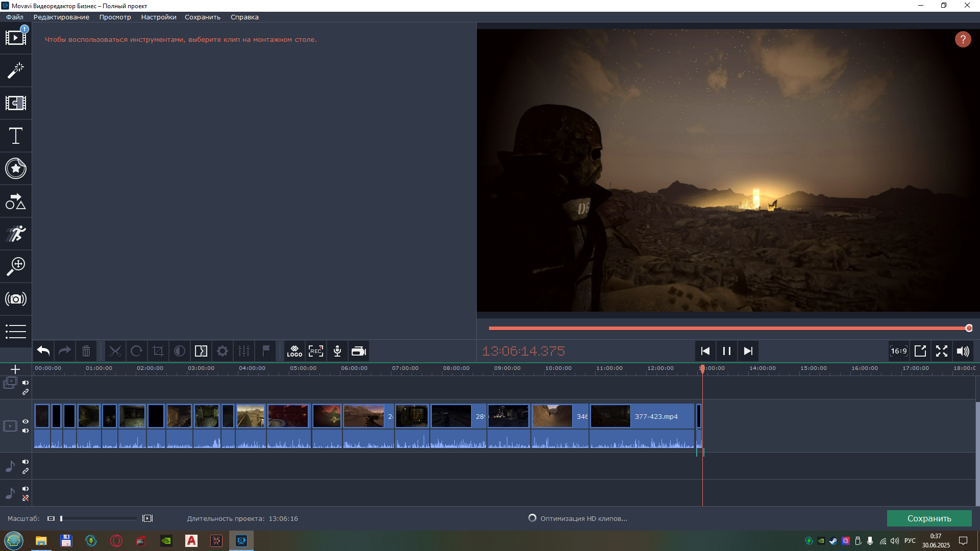Open the transition wizard icon
The width and height of the screenshot is (980, 551).
[201, 351]
